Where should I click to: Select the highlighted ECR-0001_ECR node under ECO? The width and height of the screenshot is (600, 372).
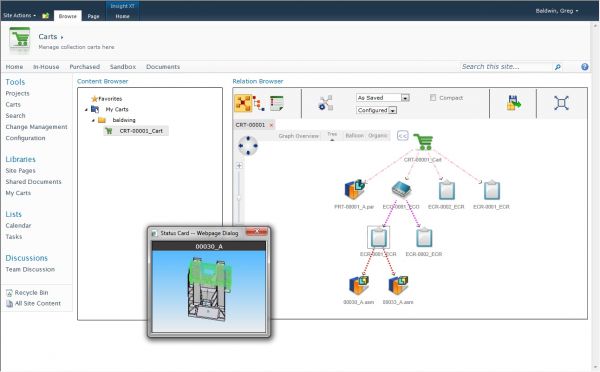(378, 237)
